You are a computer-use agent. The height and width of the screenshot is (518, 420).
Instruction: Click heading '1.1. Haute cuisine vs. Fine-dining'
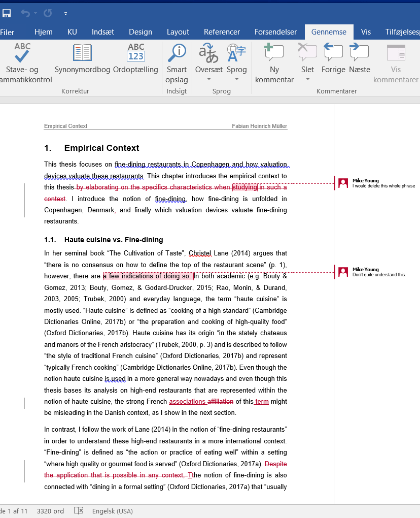103,240
